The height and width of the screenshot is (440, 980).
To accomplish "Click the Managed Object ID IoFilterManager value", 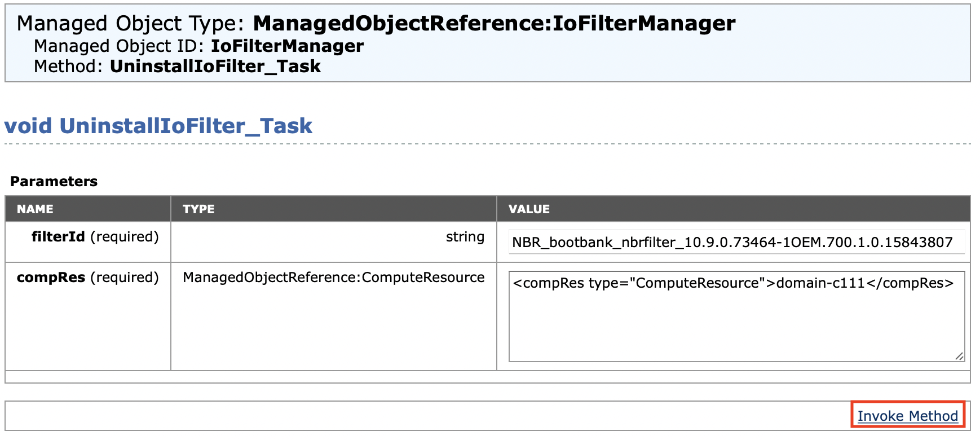I will [x=287, y=46].
